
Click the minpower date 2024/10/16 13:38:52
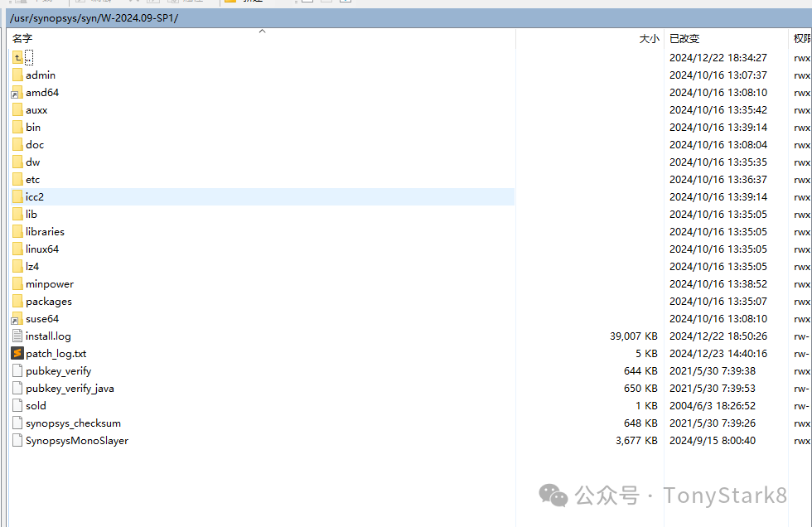[718, 283]
